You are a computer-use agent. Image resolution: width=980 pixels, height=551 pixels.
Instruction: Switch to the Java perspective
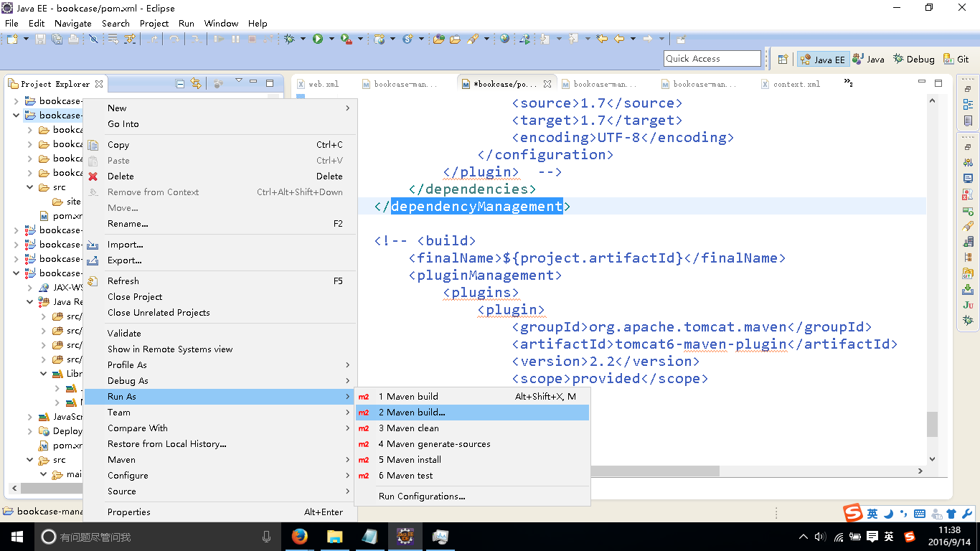[868, 60]
